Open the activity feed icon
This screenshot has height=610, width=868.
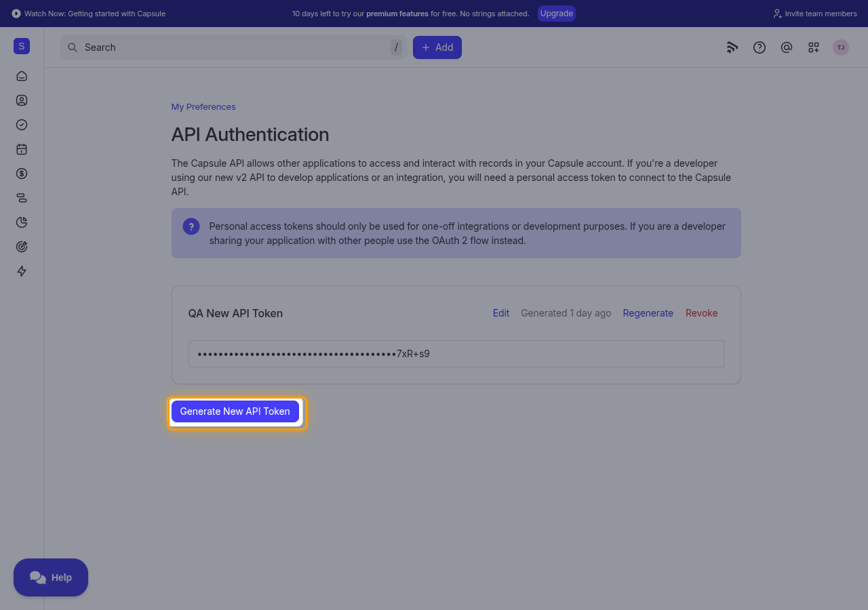pyautogui.click(x=732, y=47)
